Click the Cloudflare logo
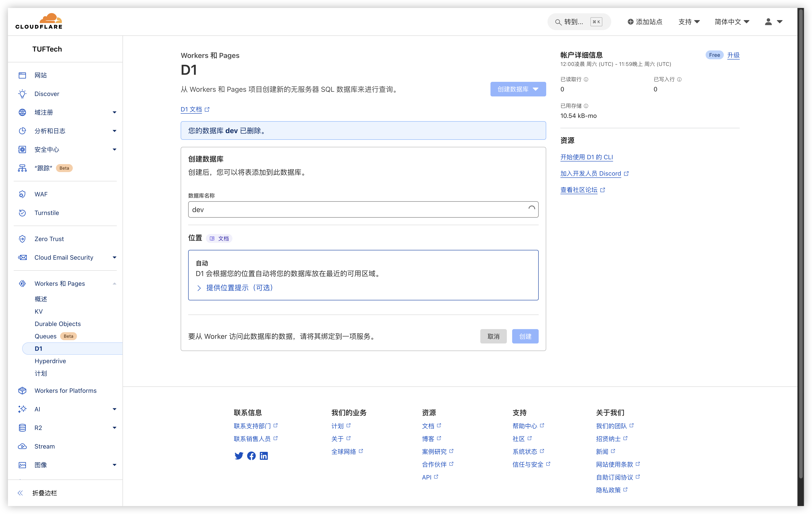812x514 pixels. tap(38, 21)
